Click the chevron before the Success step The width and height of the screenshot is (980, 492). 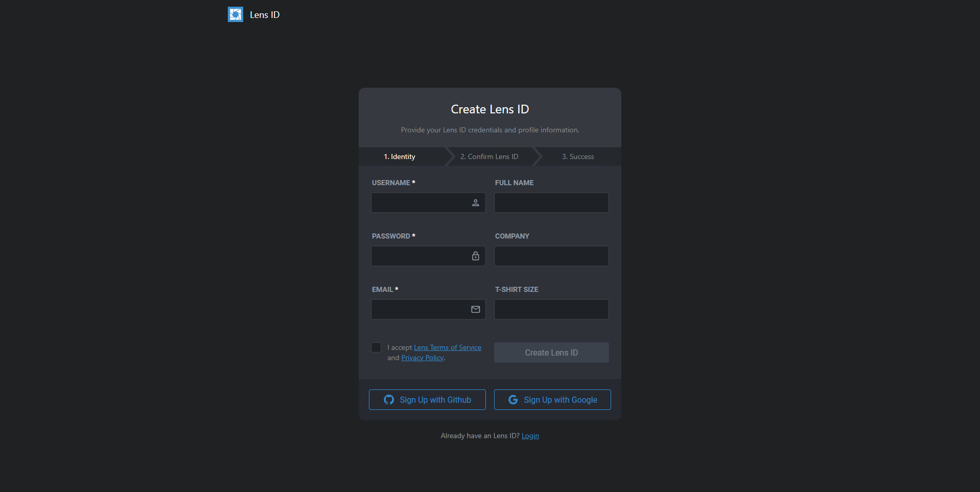[x=538, y=156]
